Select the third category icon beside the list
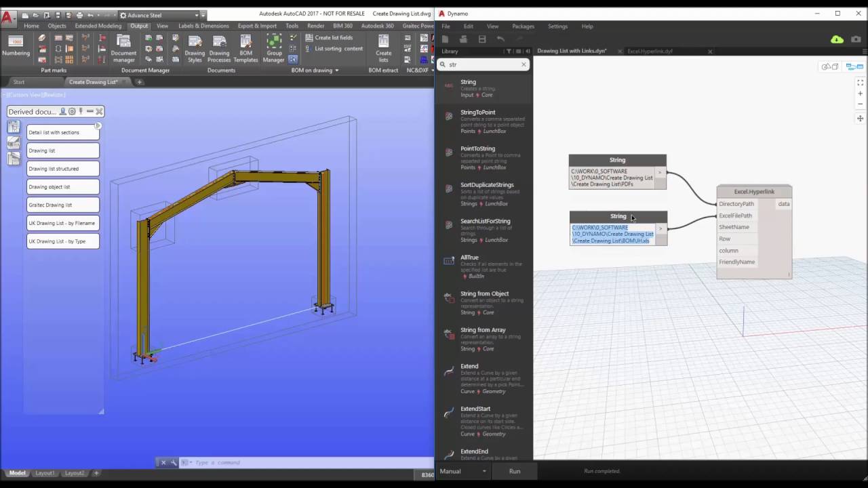The width and height of the screenshot is (868, 488). (14, 159)
